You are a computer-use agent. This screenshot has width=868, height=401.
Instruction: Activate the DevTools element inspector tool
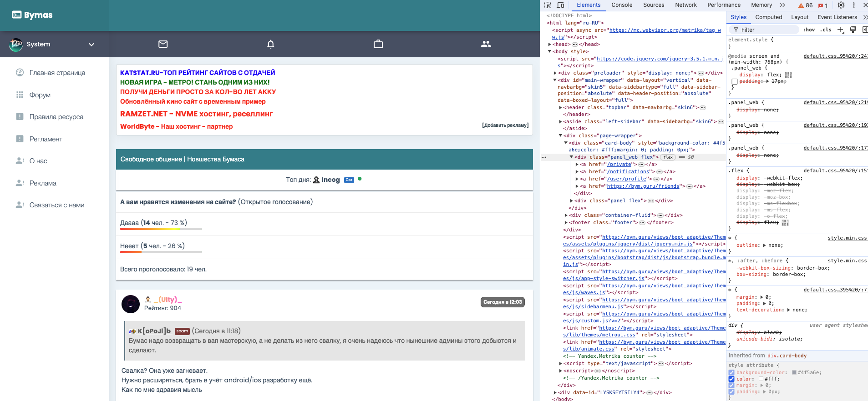coord(548,5)
